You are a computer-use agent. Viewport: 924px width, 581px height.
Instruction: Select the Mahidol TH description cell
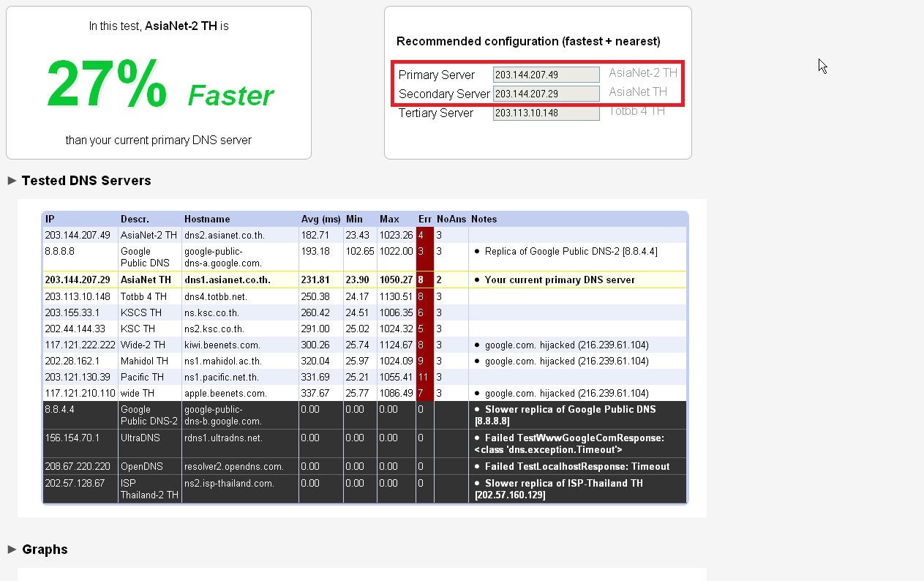144,361
